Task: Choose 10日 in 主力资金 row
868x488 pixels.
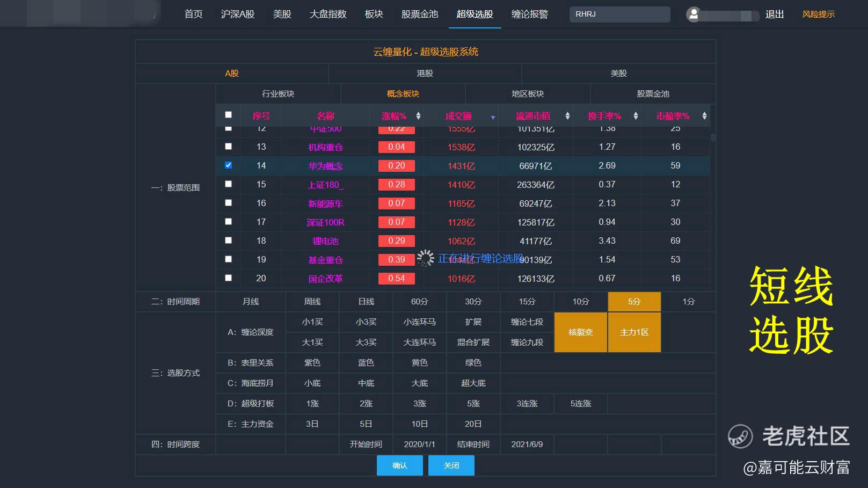Action: coord(420,424)
